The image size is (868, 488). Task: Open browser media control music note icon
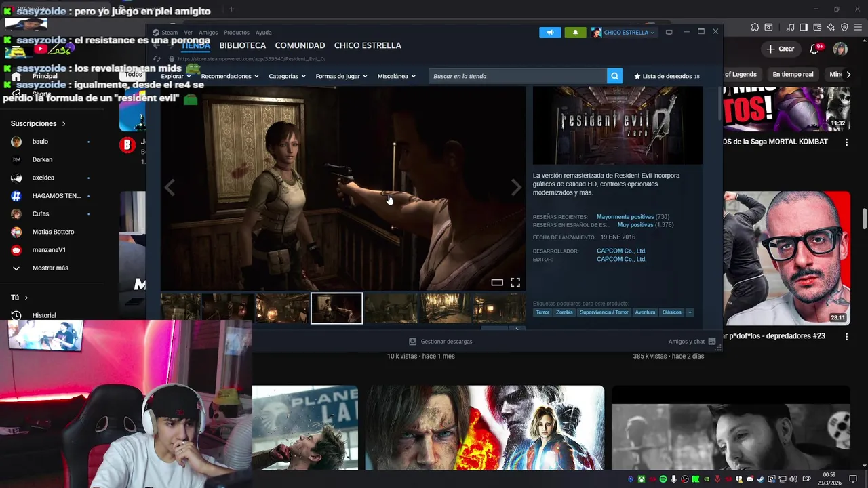coord(790,27)
